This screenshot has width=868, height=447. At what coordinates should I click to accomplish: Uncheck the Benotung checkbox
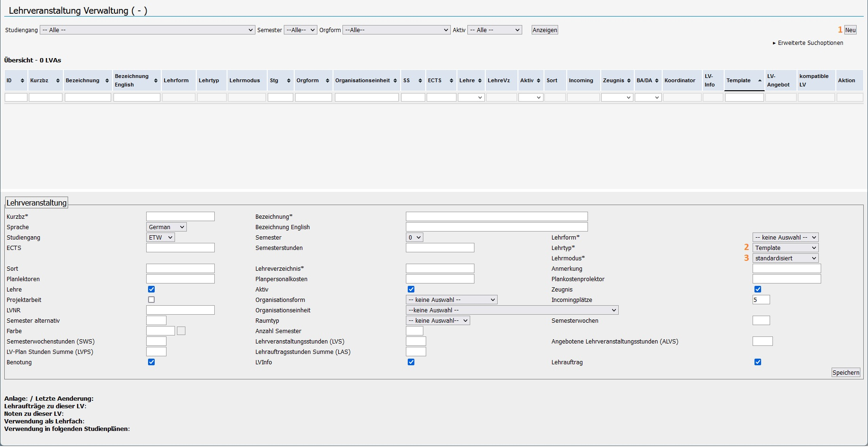coord(151,362)
